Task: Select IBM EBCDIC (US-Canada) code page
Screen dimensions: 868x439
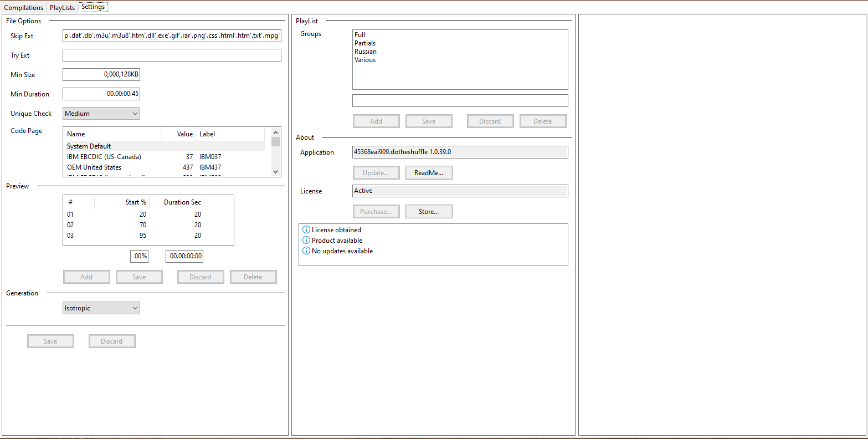Action: coord(166,157)
